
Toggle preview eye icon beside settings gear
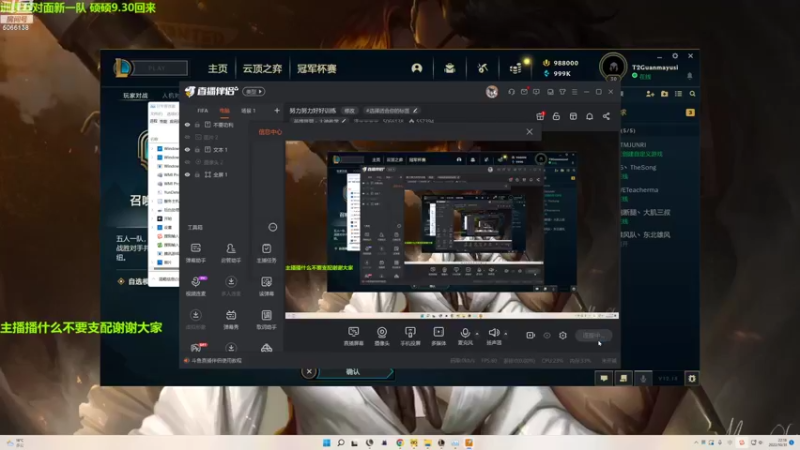click(547, 335)
